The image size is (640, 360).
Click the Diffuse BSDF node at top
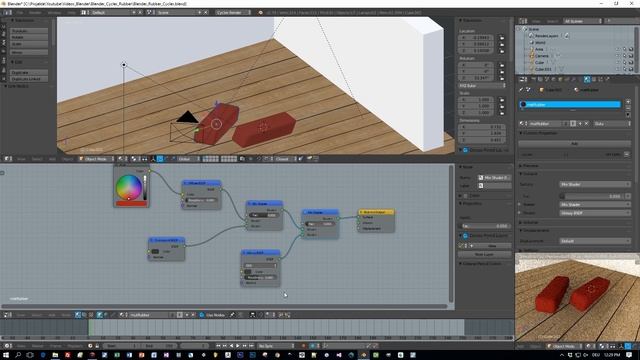tap(202, 183)
